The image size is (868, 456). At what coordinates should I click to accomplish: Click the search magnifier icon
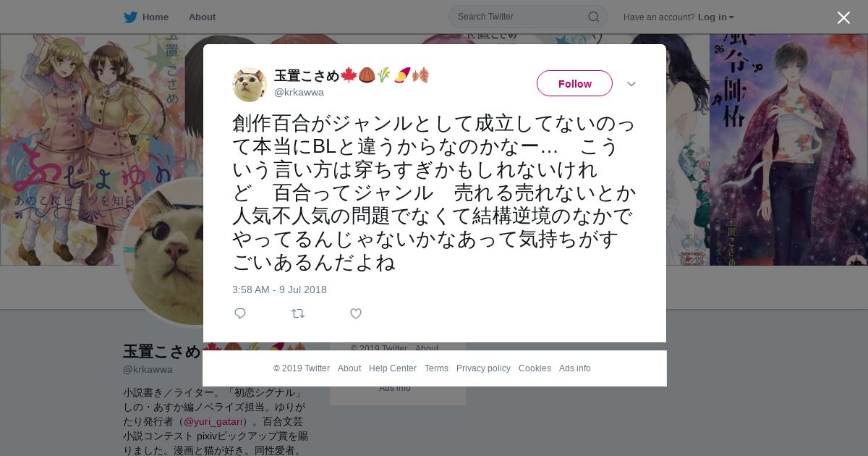tap(593, 17)
